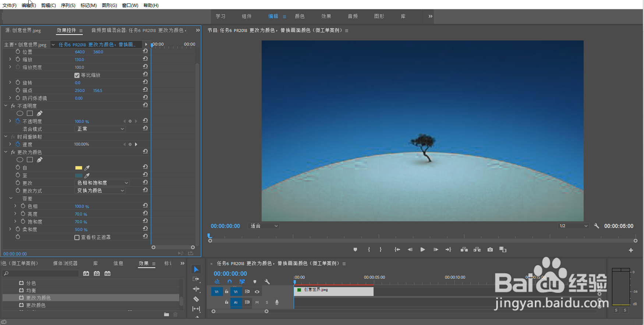Viewport: 644px width, 325px height.
Task: Open the 更改方式 dropdown menu
Action: point(100,191)
